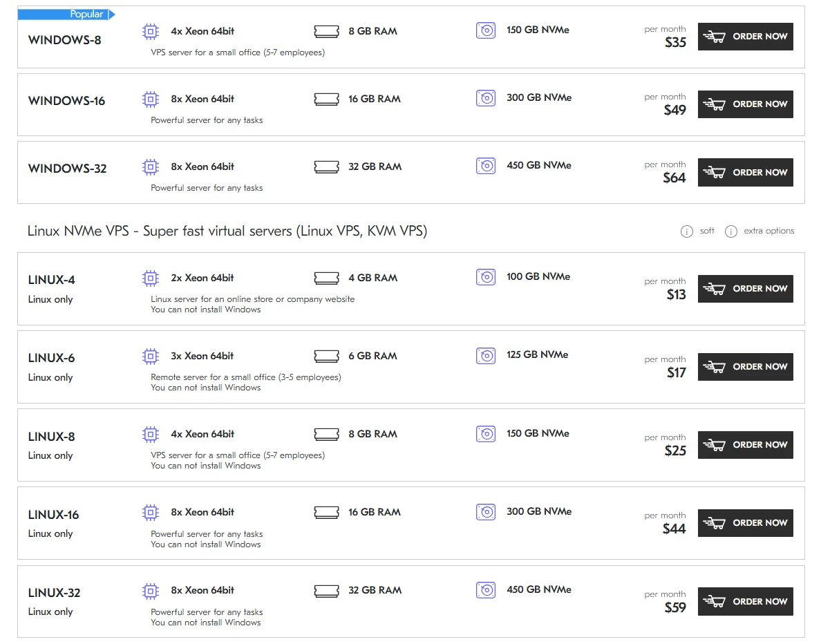
Task: Click the CPU icon in WINDOWS-8 row
Action: click(x=150, y=31)
